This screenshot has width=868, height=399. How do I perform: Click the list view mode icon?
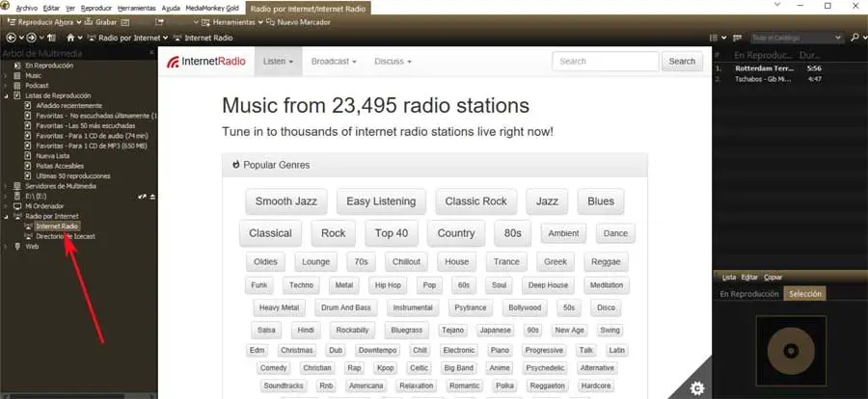(x=714, y=38)
